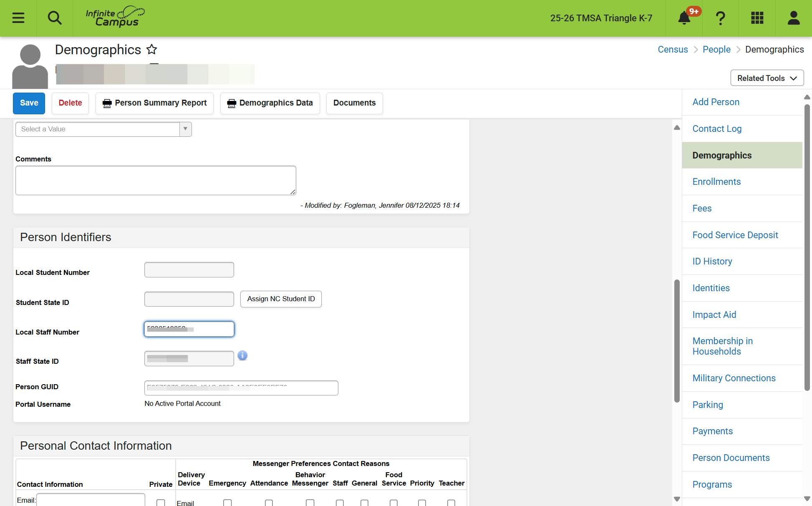Image resolution: width=812 pixels, height=506 pixels.
Task: Go to Census breadcrumb link
Action: pyautogui.click(x=673, y=50)
